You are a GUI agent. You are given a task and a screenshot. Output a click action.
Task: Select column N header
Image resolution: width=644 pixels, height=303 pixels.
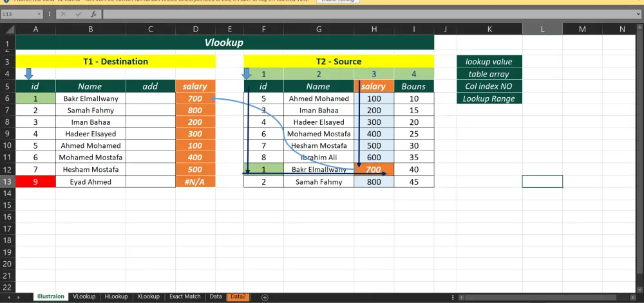(x=622, y=29)
